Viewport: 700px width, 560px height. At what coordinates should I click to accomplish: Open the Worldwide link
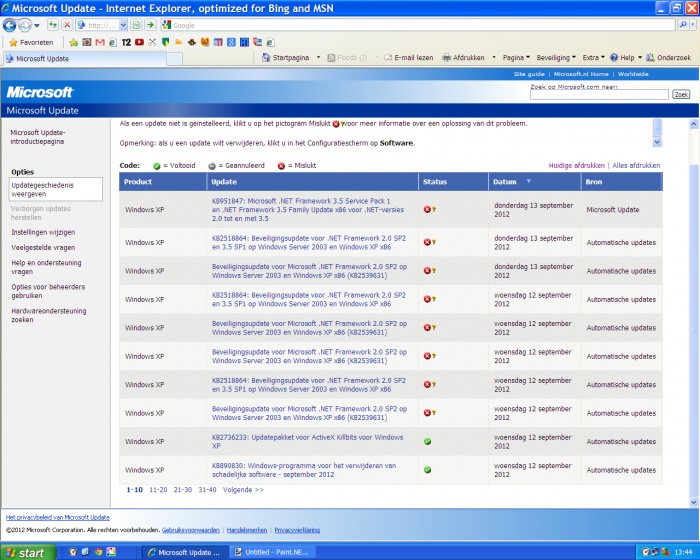pos(633,74)
